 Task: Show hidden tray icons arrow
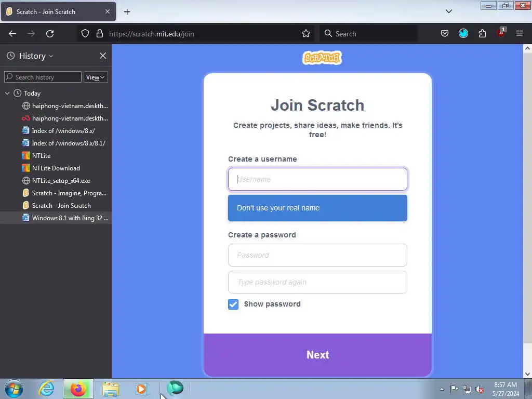click(442, 389)
